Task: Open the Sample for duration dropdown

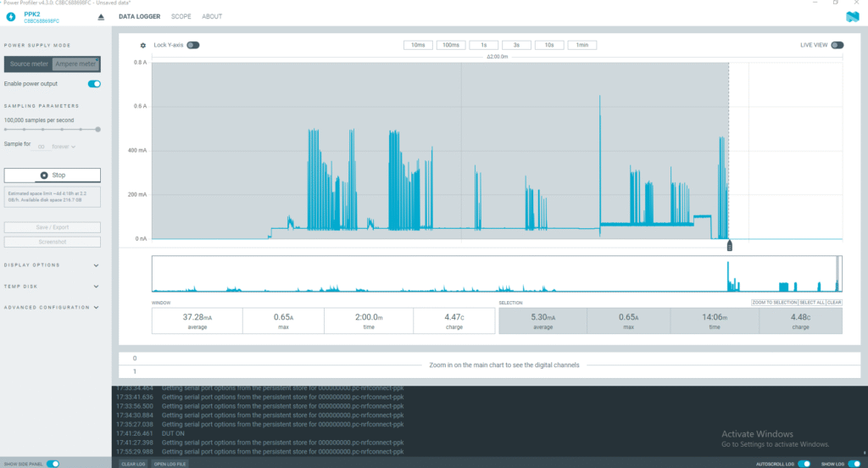Action: pos(64,147)
